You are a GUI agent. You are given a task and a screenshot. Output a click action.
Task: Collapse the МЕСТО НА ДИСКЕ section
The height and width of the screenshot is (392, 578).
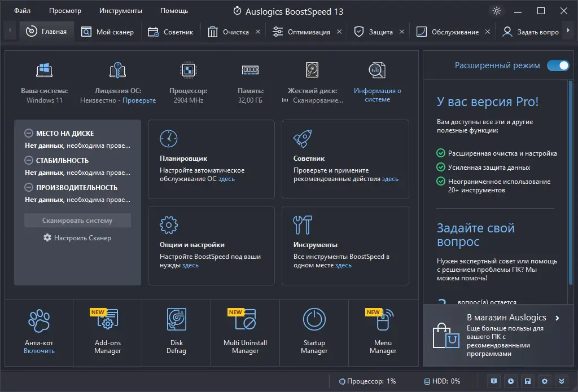[28, 133]
